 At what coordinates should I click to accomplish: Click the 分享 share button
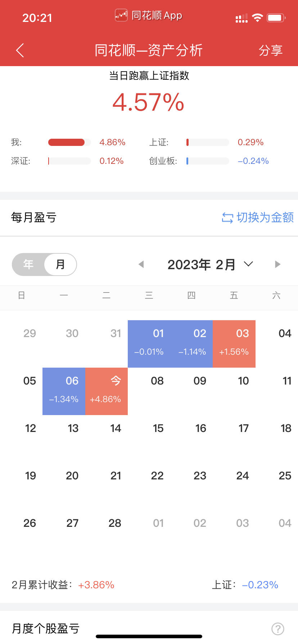pyautogui.click(x=271, y=50)
